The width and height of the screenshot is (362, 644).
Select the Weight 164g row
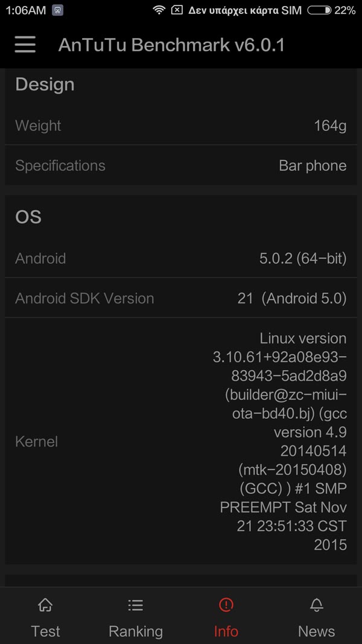pos(181,126)
